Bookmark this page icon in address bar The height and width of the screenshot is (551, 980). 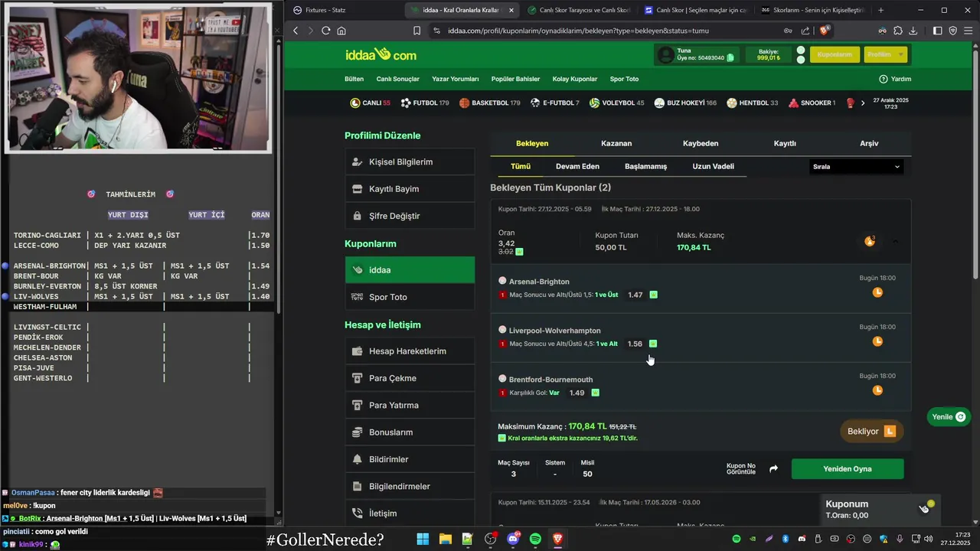pyautogui.click(x=416, y=31)
